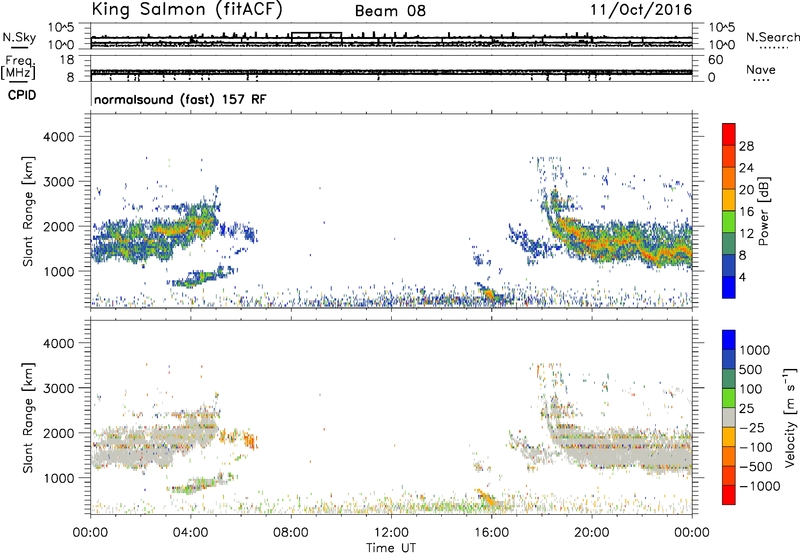Click the blue top segment of Velocity colorbar
The width and height of the screenshot is (800, 554).
click(x=729, y=340)
